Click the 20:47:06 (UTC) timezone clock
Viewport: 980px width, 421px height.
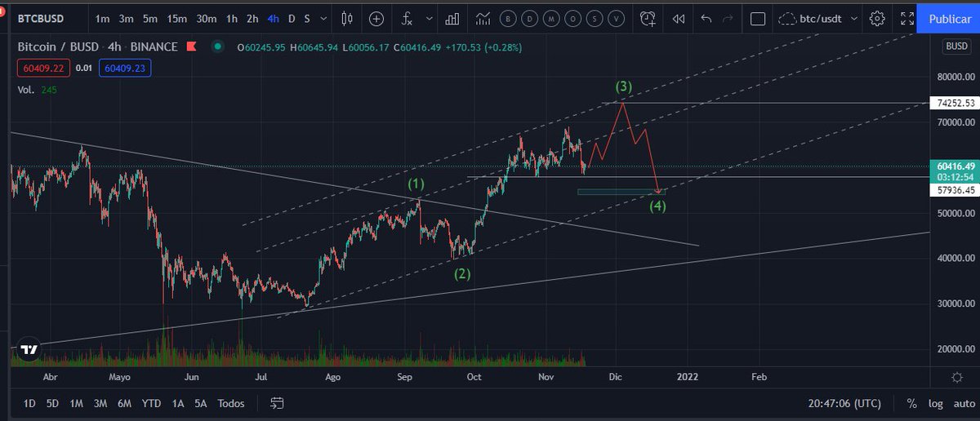(x=845, y=403)
